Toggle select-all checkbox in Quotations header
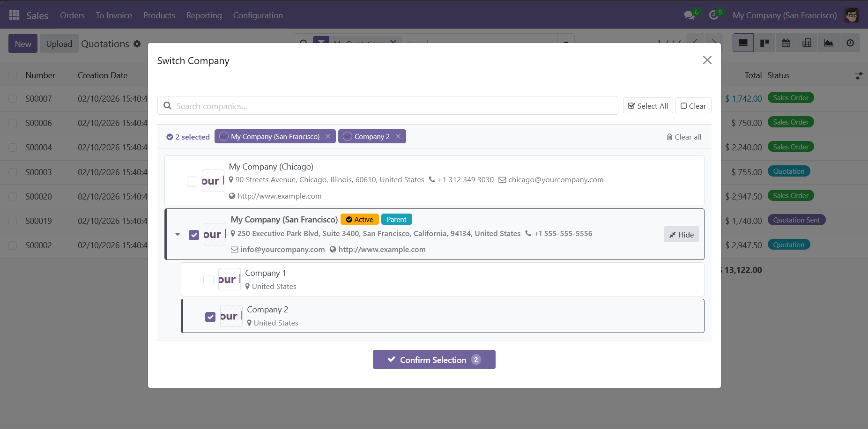 [x=13, y=75]
